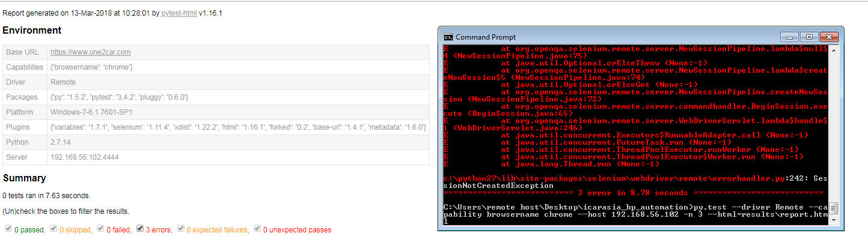Toggle the passed results checkbox
The width and height of the screenshot is (868, 236).
(8, 229)
